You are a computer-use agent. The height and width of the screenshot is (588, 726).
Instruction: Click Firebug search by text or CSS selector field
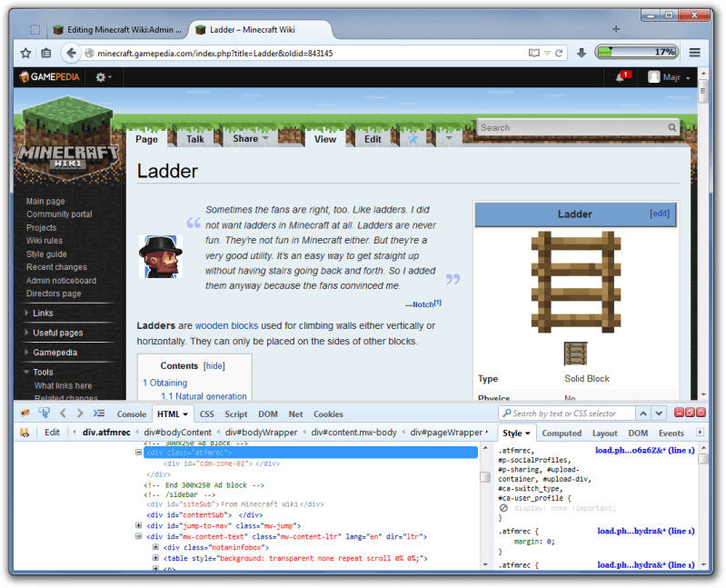567,413
